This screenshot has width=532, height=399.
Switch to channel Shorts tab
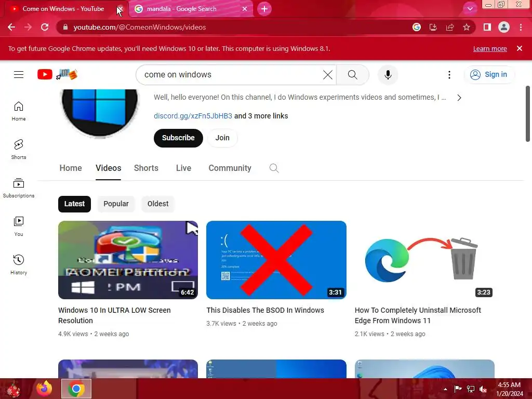(146, 168)
